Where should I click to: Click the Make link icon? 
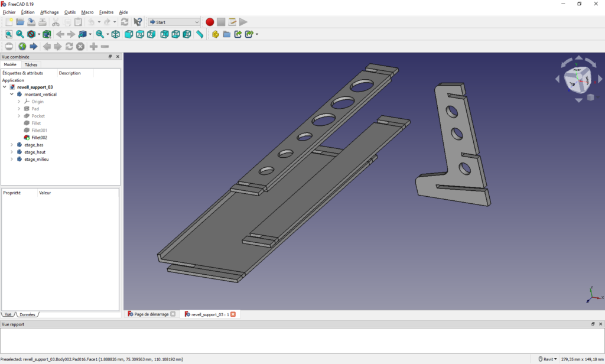click(x=238, y=34)
